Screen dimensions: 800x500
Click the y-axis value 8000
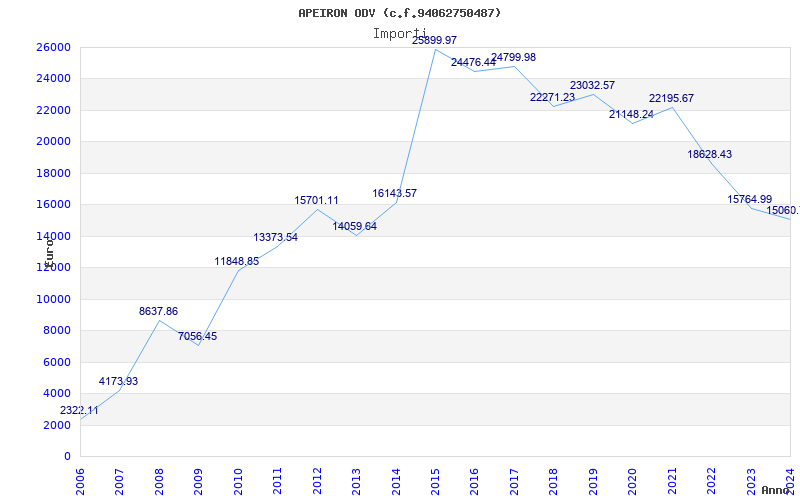[x=57, y=331]
